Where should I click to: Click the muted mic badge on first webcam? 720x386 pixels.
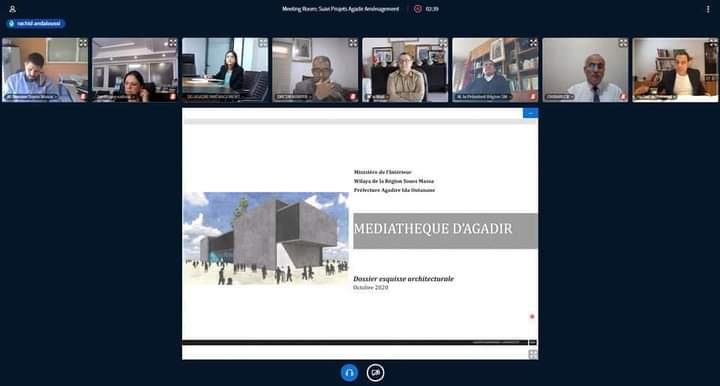(83, 97)
